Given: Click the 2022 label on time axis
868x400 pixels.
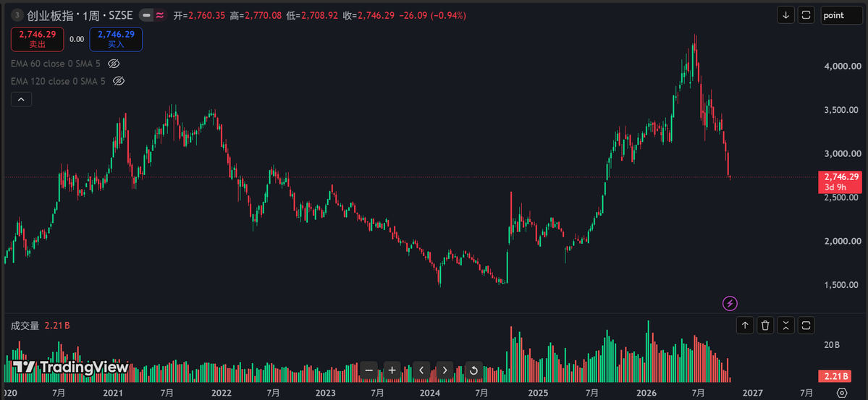Looking at the screenshot, I should (221, 393).
